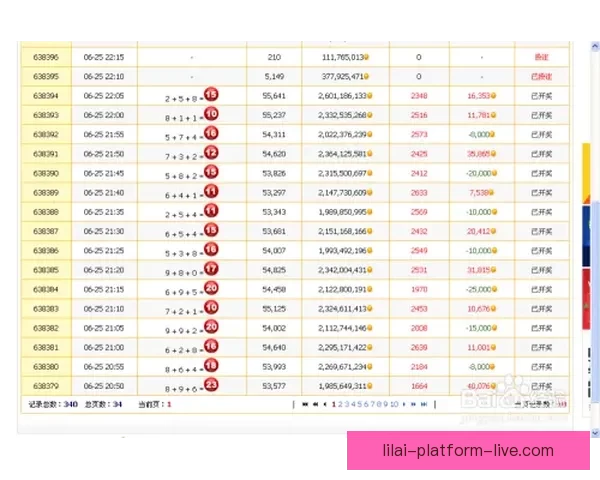This screenshot has height=480, width=600.
Task: Click the vertical scrollbar thumb on the right
Action: pyautogui.click(x=595, y=302)
